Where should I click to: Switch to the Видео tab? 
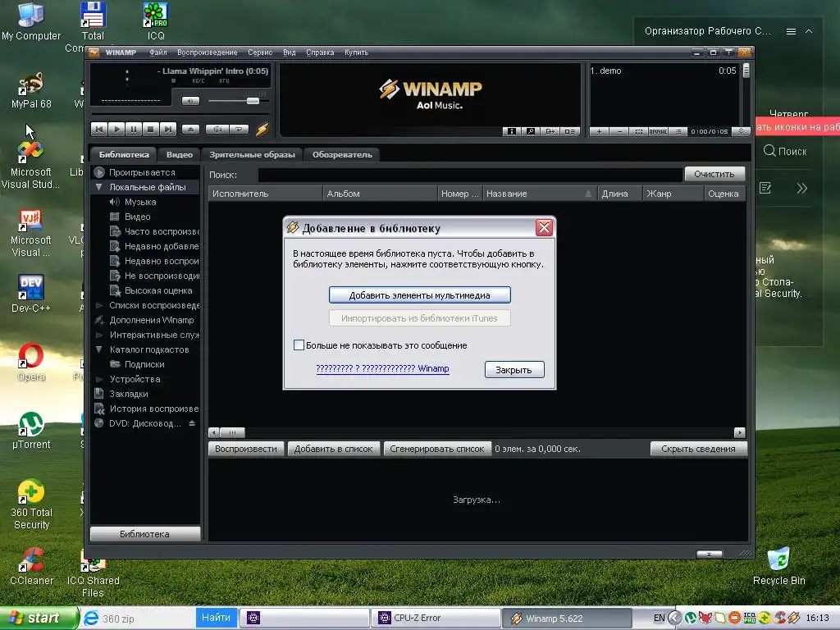(x=179, y=154)
